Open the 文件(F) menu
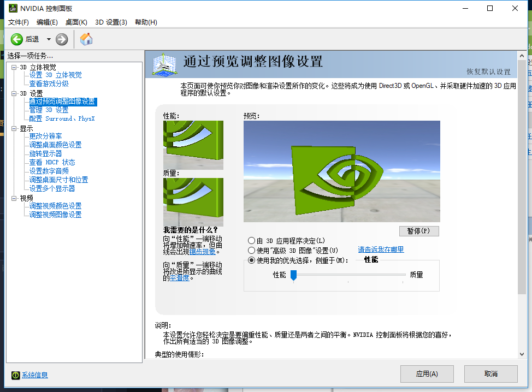Image resolution: width=532 pixels, height=392 pixels. [x=19, y=22]
